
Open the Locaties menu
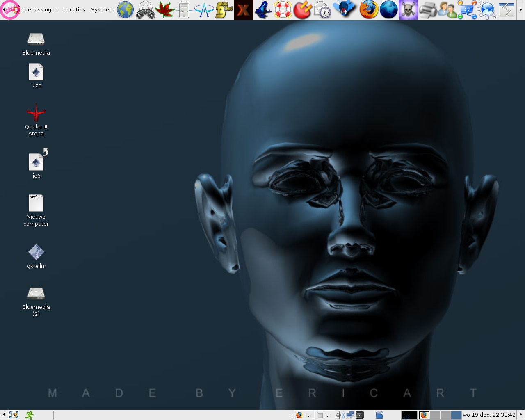click(74, 10)
